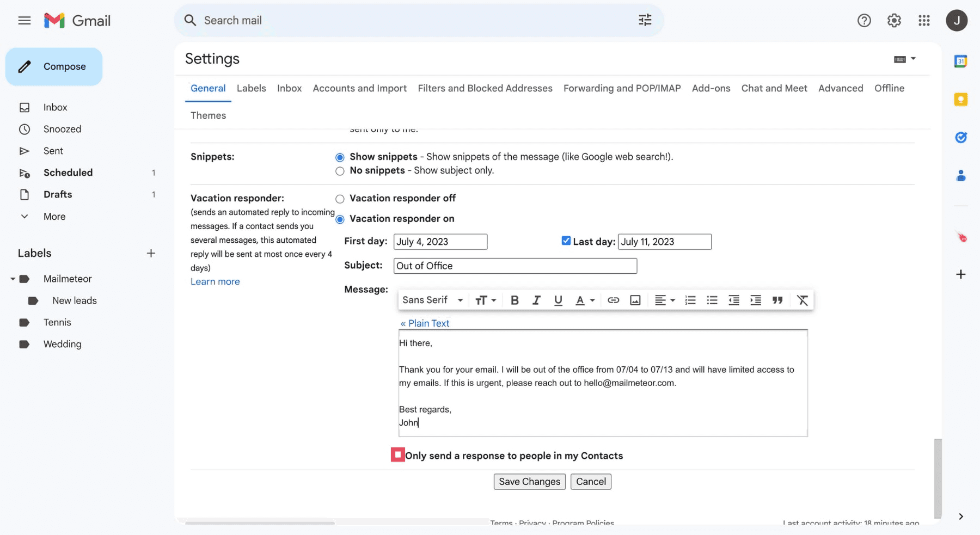Click the search magnifier icon
Viewport: 980px width, 535px height.
[189, 20]
